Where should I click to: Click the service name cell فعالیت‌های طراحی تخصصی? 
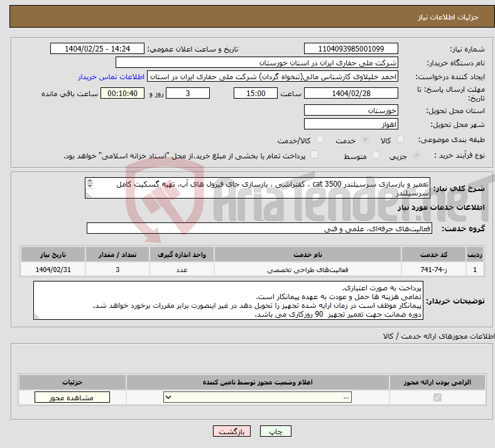(x=308, y=270)
